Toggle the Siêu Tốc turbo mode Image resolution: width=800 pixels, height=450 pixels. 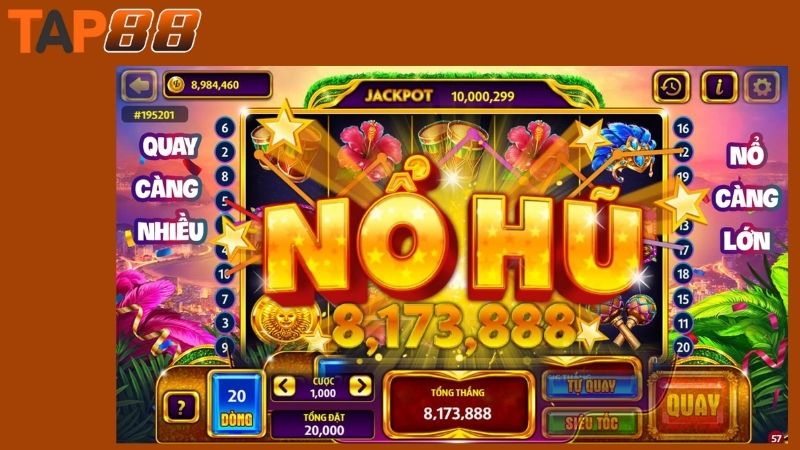(591, 423)
